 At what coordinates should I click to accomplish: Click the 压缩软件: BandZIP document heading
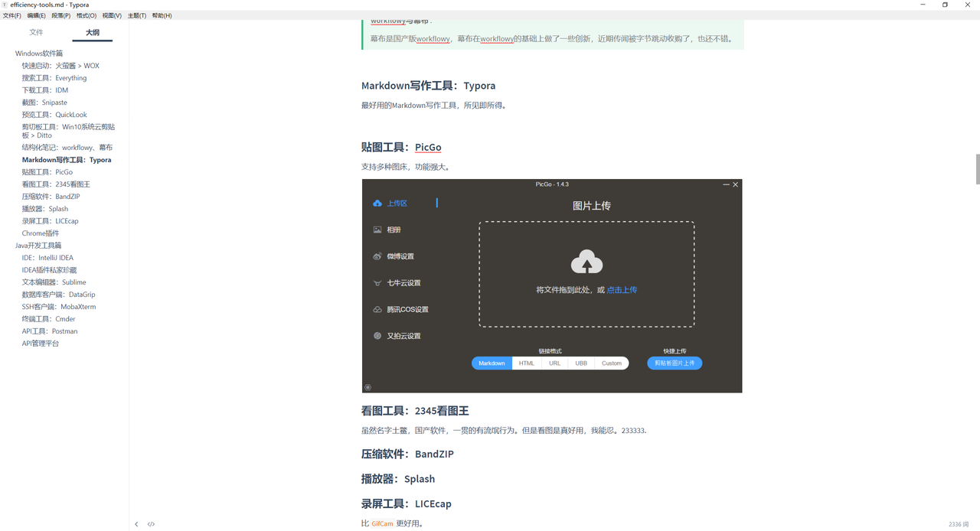point(407,454)
